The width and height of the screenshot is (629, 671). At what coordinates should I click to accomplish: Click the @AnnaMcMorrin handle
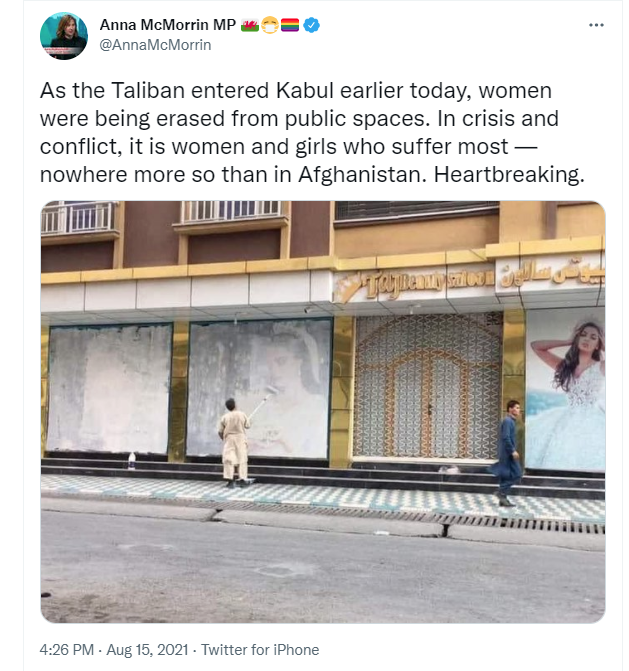click(155, 45)
